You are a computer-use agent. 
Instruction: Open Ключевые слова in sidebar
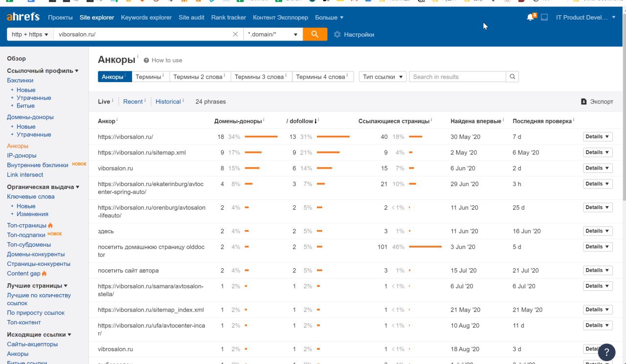31,197
